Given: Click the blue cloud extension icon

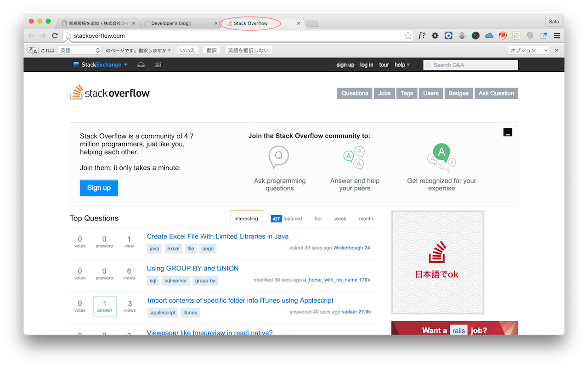Looking at the screenshot, I should [x=489, y=35].
